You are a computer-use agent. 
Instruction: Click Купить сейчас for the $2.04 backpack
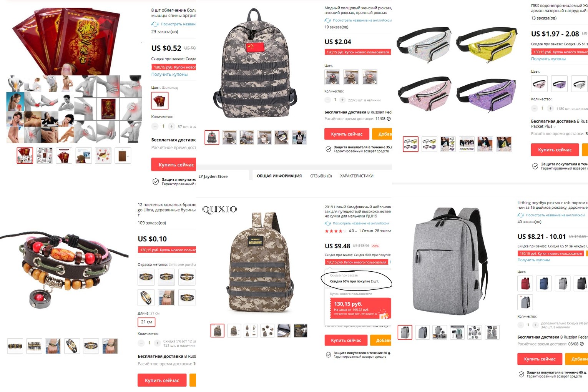347,134
